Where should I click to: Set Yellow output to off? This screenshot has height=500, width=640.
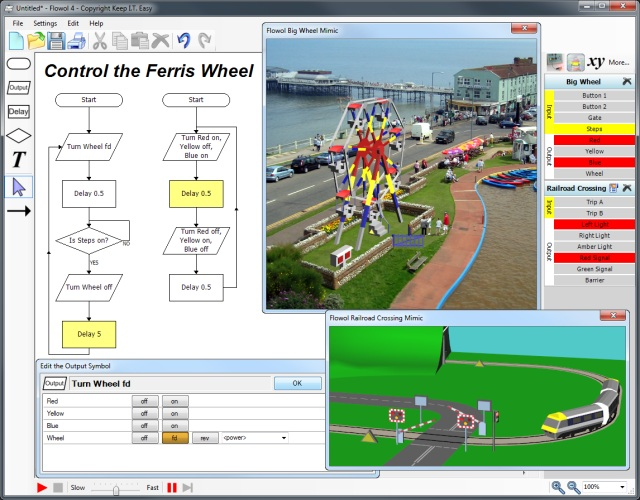[145, 413]
